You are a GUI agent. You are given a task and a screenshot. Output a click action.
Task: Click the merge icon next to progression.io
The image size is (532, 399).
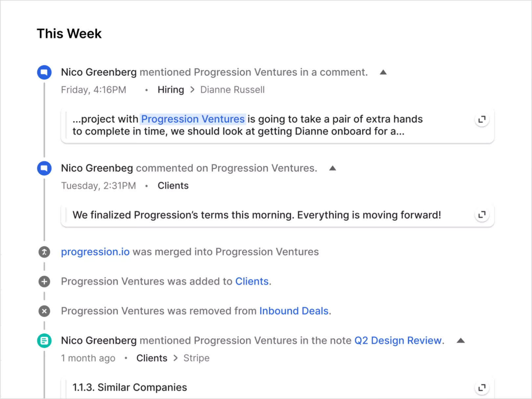click(44, 252)
